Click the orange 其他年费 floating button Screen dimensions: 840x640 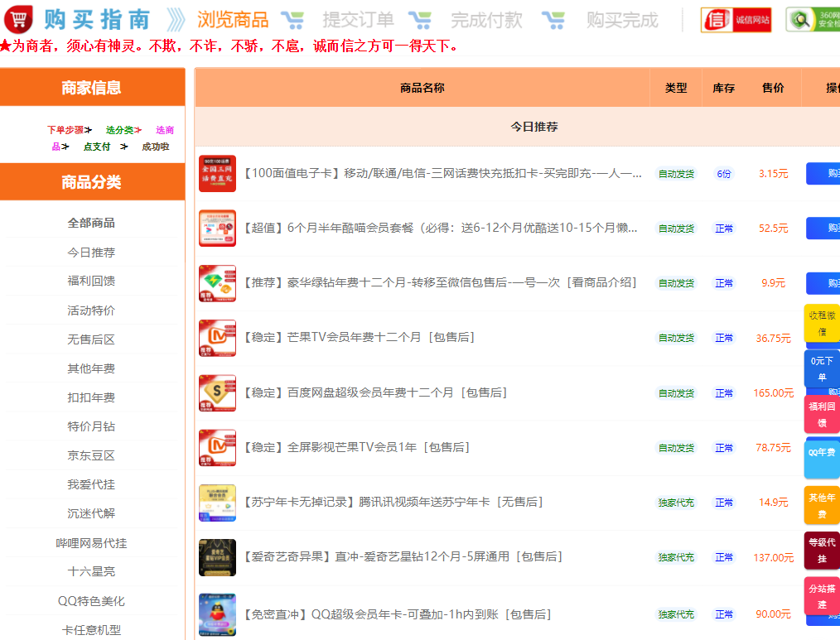tap(822, 506)
